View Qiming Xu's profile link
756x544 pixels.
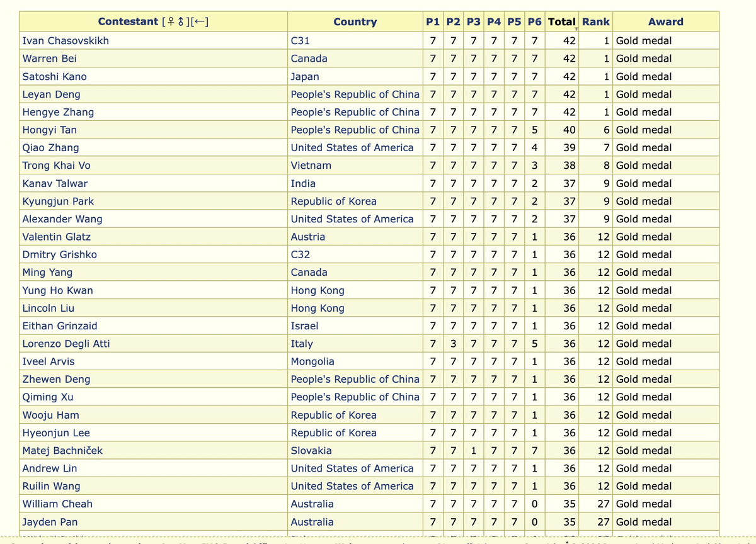(x=48, y=397)
